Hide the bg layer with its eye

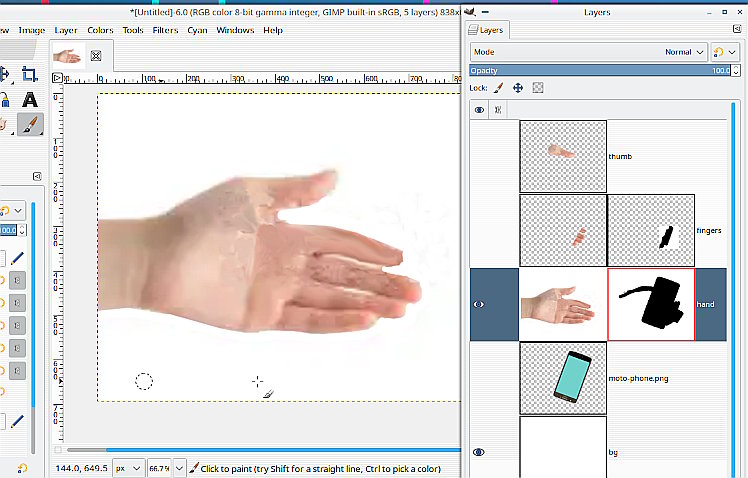[x=479, y=452]
